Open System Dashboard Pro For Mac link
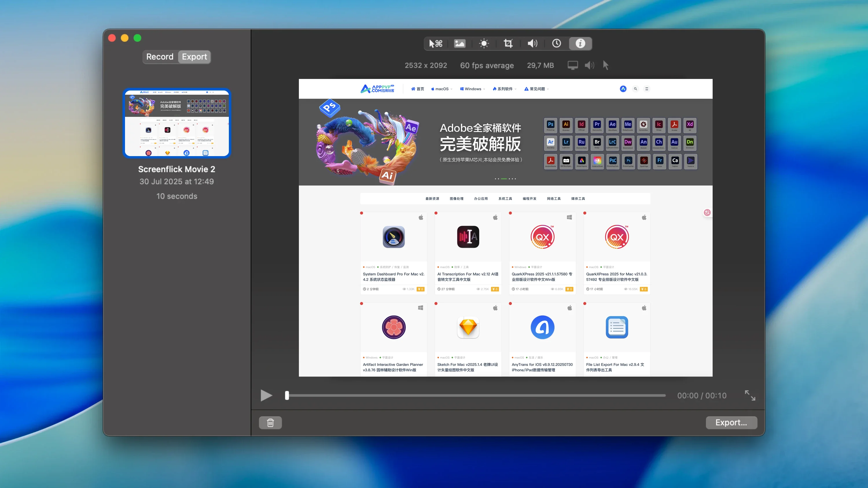 (x=393, y=277)
